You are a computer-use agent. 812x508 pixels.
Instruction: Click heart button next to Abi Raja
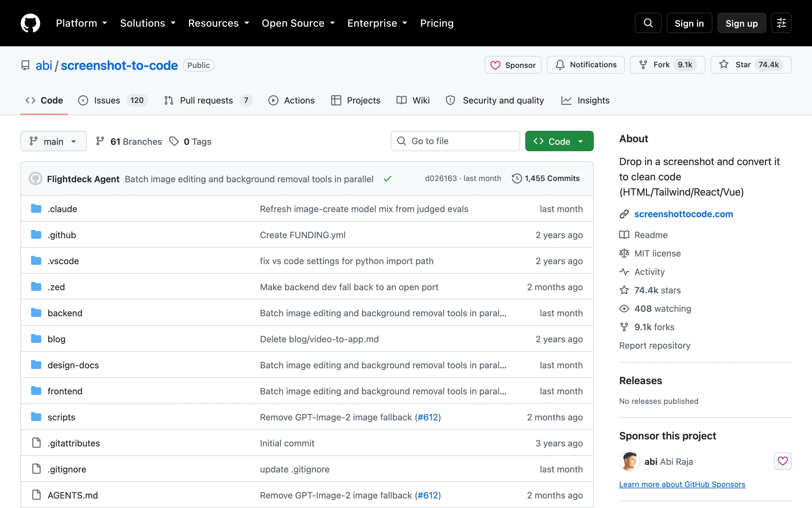tap(783, 461)
